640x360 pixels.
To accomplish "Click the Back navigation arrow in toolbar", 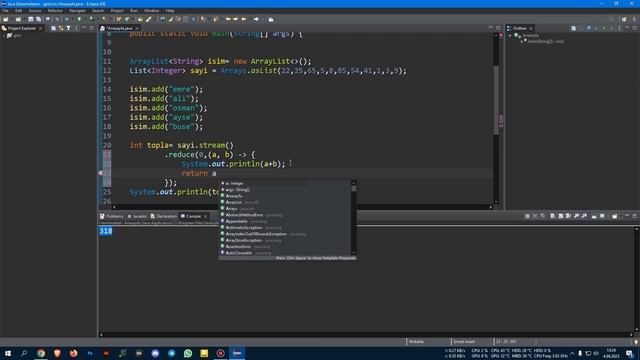I will click(x=244, y=19).
